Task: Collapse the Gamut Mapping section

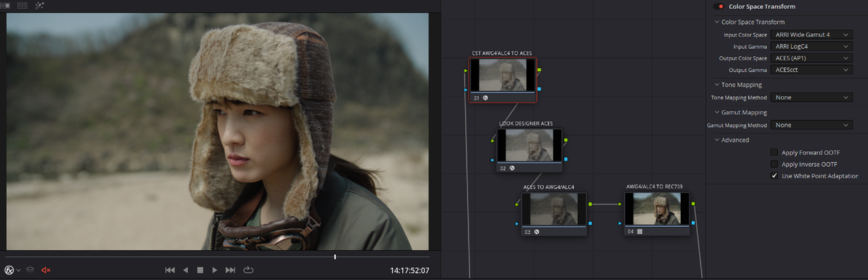Action: (x=717, y=113)
